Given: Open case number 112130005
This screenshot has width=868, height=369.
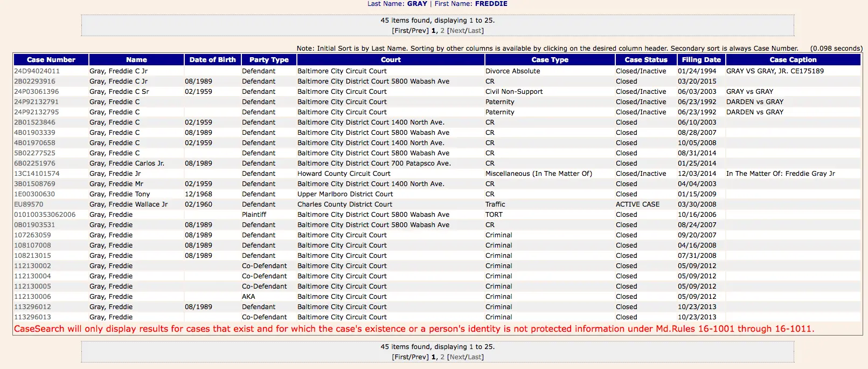Looking at the screenshot, I should coord(32,286).
